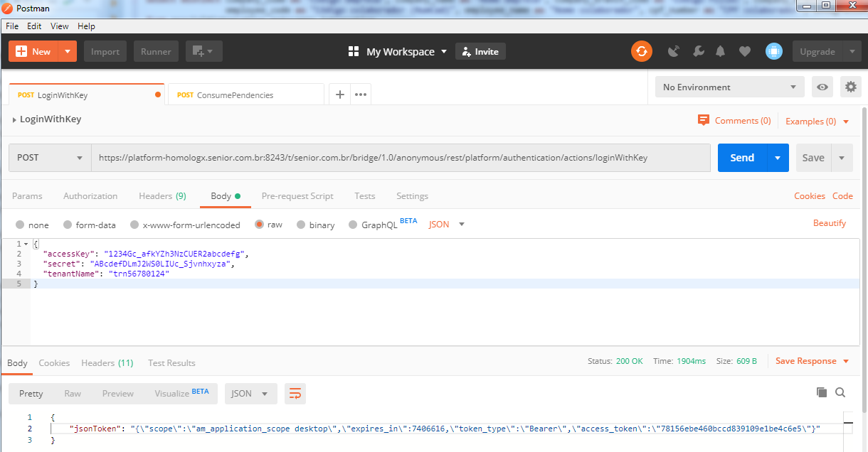Switch to response Headers (11) tab

tap(107, 362)
